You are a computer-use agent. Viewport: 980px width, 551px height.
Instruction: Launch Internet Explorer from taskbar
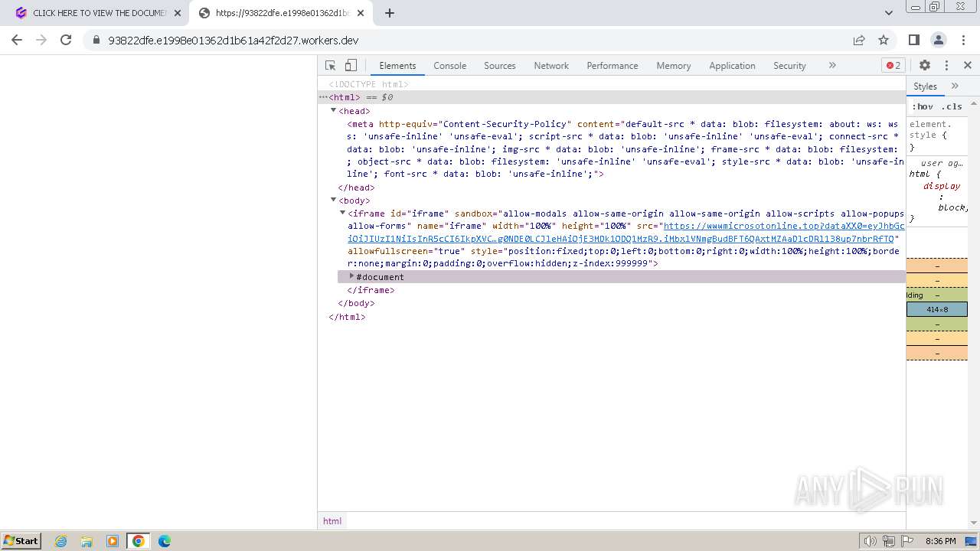[x=60, y=541]
